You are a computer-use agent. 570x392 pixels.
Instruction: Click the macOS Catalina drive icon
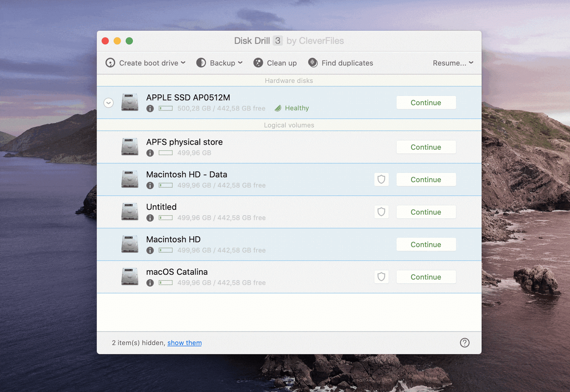pos(130,277)
